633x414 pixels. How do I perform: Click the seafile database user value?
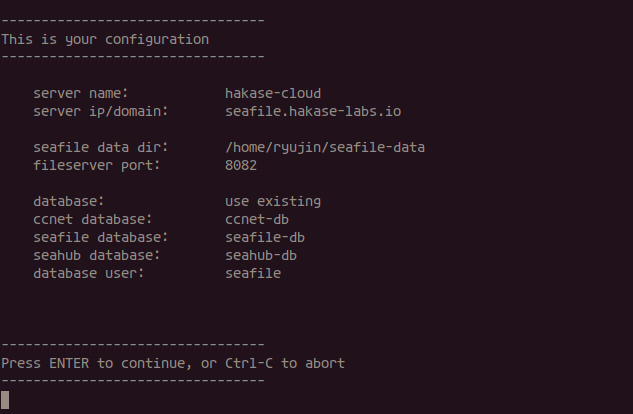pos(253,273)
